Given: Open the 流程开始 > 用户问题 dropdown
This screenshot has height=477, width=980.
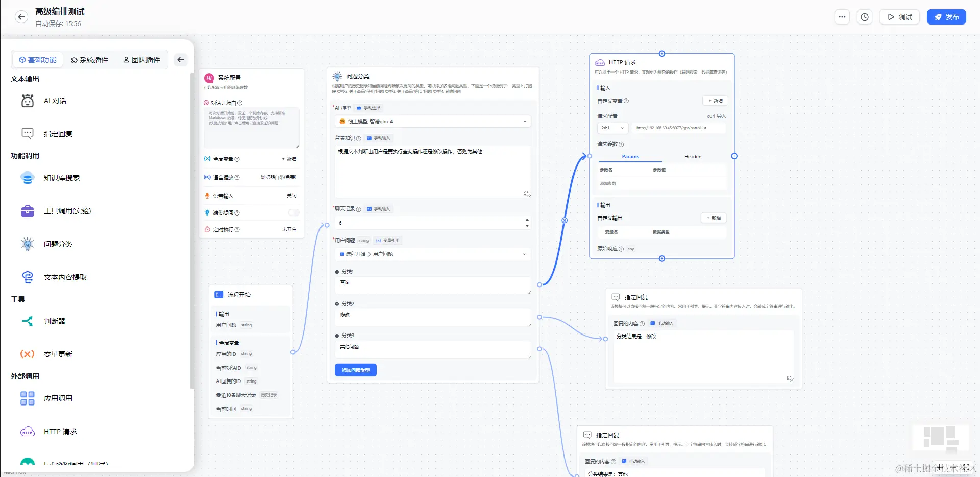Looking at the screenshot, I should 433,254.
